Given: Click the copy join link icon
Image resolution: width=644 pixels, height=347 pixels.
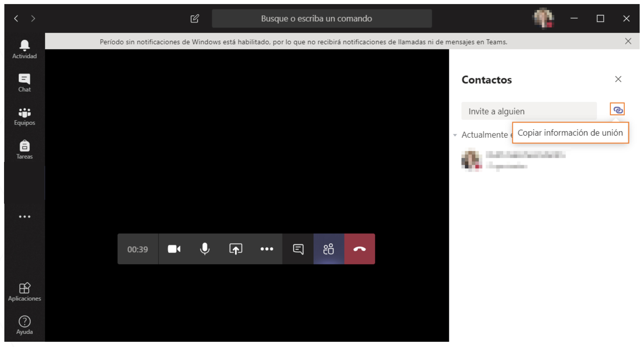Looking at the screenshot, I should coord(618,110).
